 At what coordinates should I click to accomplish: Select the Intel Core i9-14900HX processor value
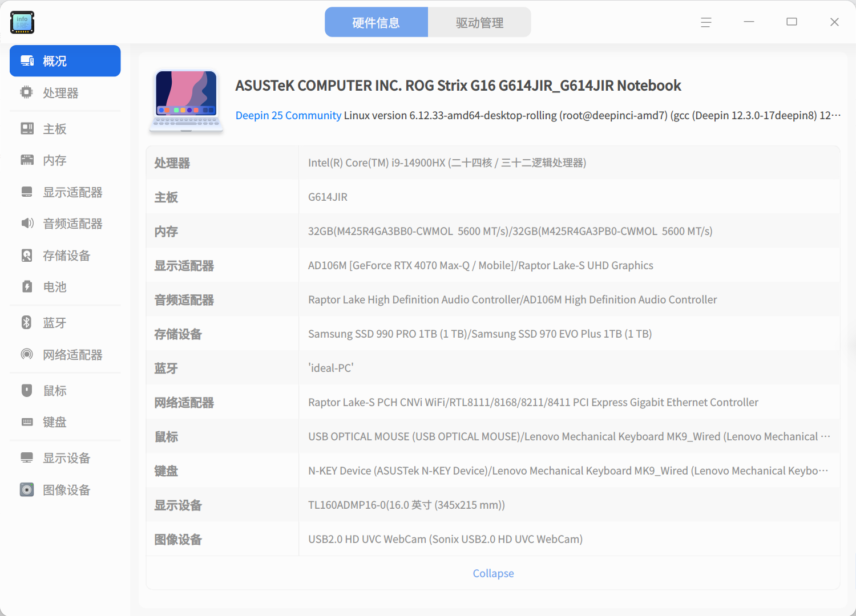coord(447,163)
